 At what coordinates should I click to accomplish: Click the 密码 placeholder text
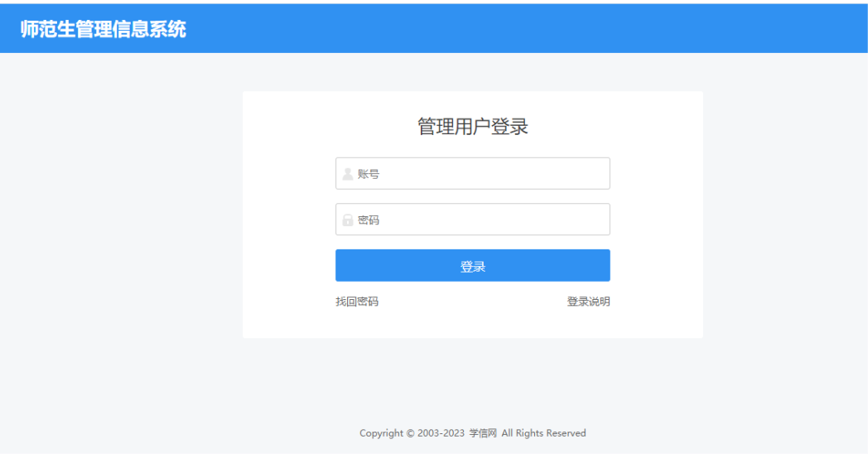pyautogui.click(x=369, y=220)
